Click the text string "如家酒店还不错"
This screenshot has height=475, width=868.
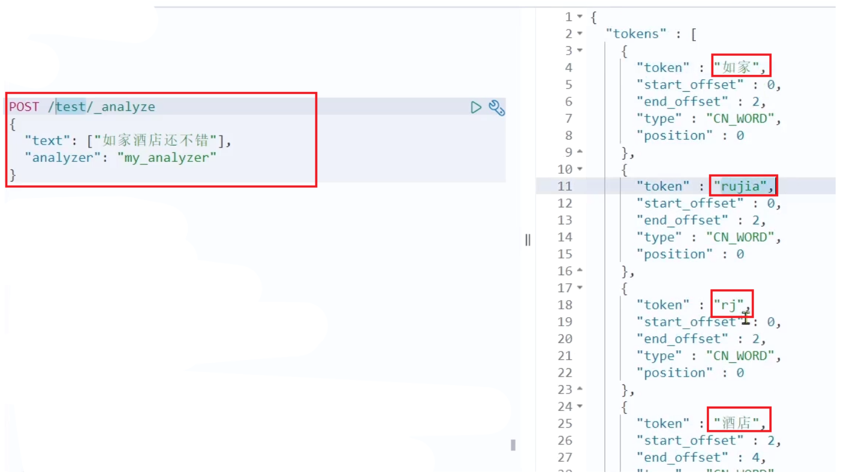(158, 141)
